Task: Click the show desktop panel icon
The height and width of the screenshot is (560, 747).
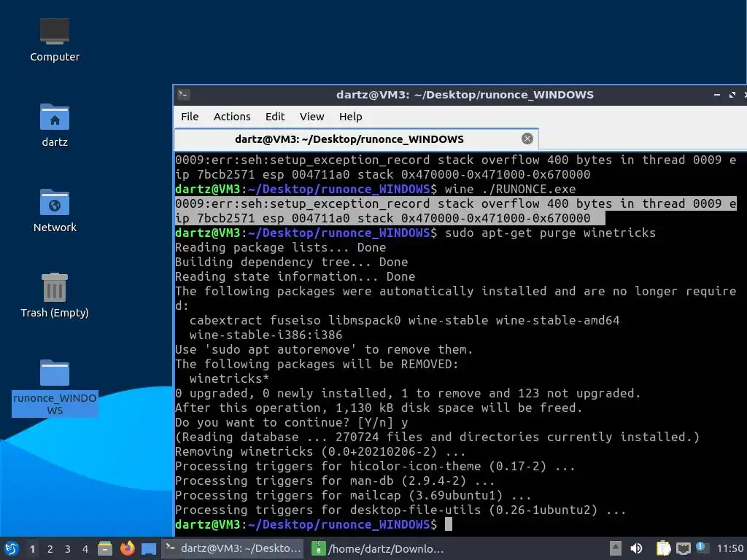Action: (x=149, y=549)
